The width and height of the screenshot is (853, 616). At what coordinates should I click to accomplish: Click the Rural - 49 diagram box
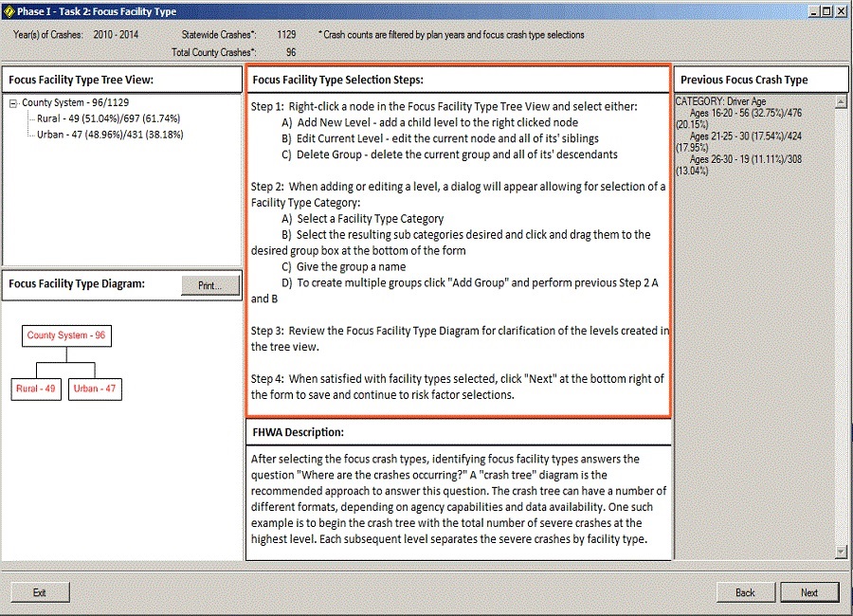click(x=35, y=390)
